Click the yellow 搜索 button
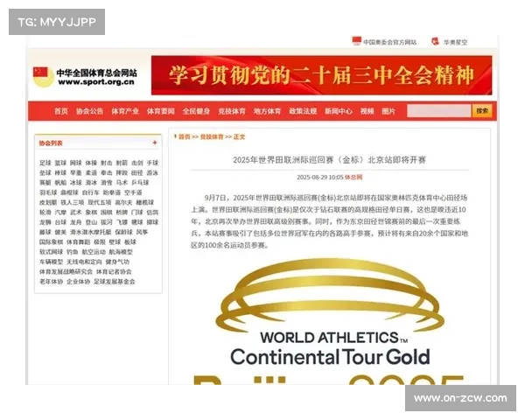Screen dimensions: 525x420 point(482,111)
